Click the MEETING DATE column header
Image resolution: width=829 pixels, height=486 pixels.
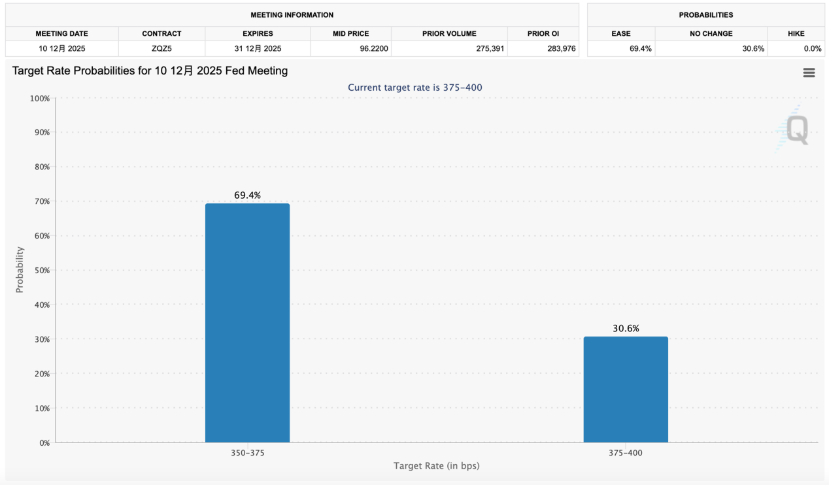click(x=62, y=33)
